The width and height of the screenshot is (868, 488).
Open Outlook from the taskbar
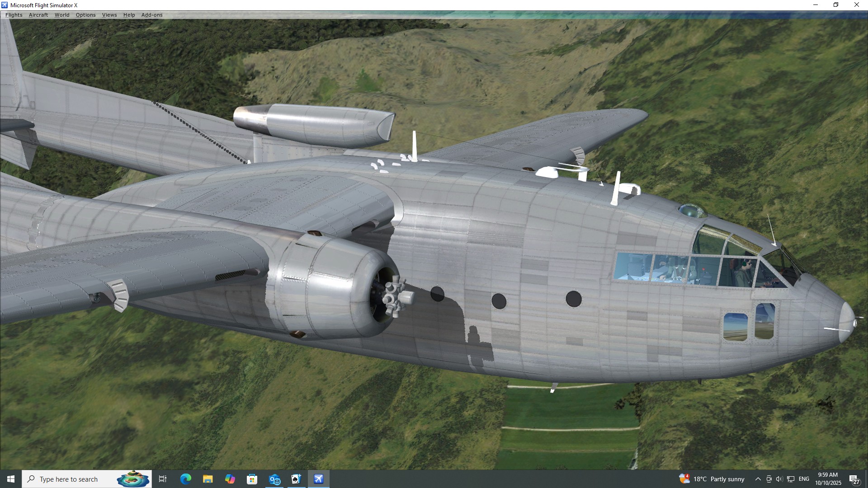(x=274, y=479)
